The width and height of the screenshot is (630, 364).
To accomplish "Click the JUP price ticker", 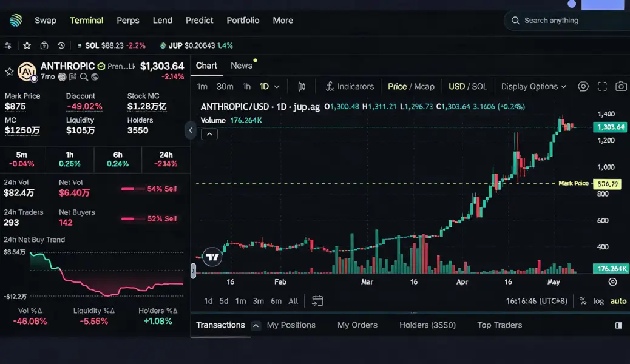I will (197, 45).
